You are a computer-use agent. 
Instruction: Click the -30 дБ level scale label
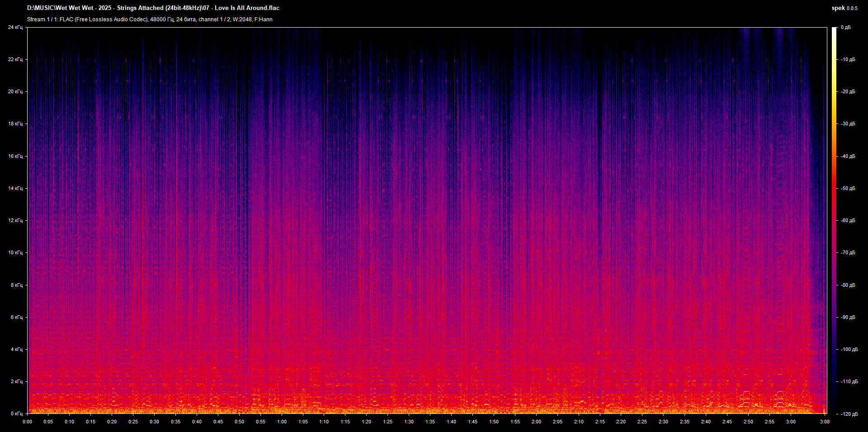point(848,124)
